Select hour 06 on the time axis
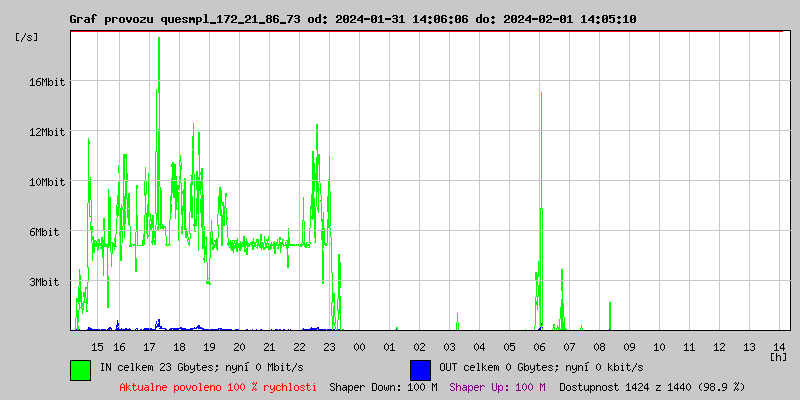 tap(539, 346)
